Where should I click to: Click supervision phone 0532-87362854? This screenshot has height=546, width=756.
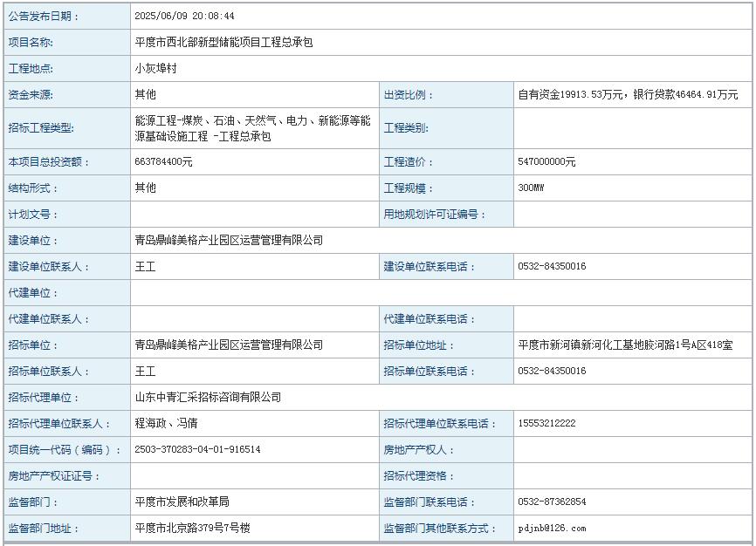pyautogui.click(x=552, y=502)
